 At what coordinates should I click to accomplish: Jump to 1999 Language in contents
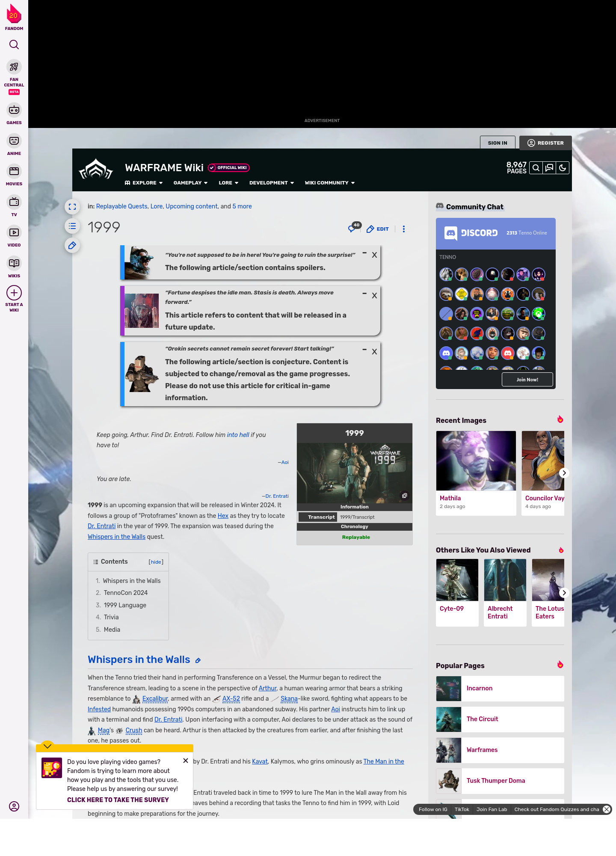[x=125, y=605]
